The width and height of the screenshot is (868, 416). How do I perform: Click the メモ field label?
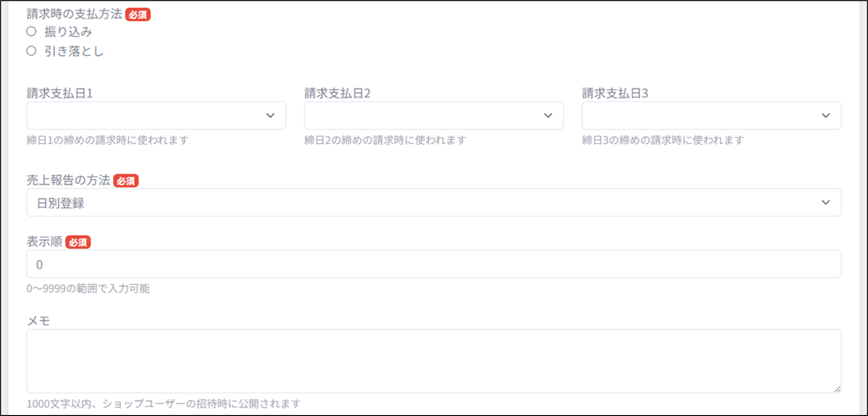[x=38, y=321]
